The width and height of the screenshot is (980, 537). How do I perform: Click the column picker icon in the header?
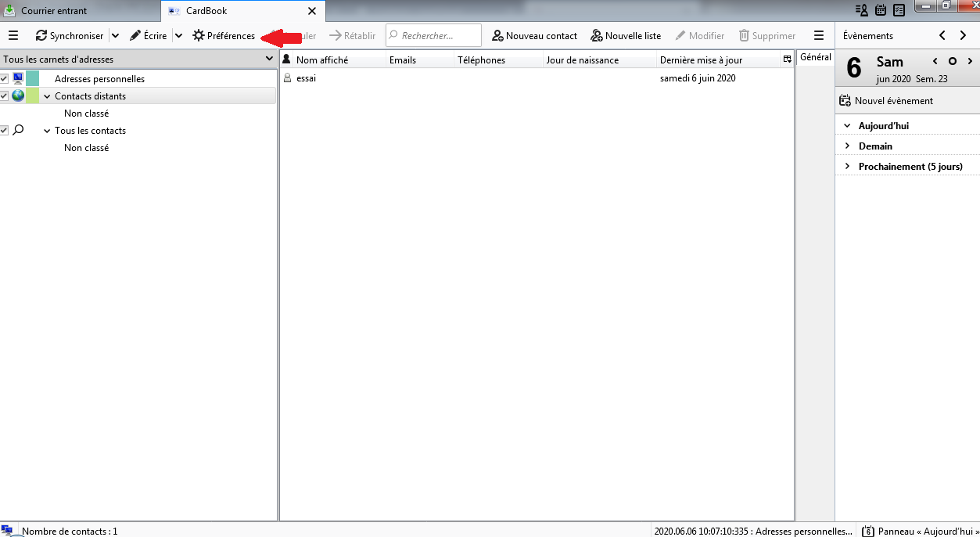[787, 59]
